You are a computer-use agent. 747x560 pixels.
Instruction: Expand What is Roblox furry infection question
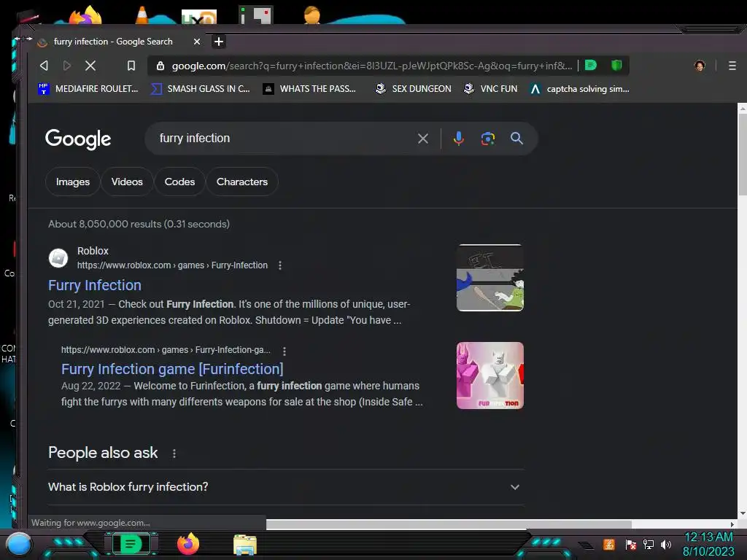click(515, 487)
